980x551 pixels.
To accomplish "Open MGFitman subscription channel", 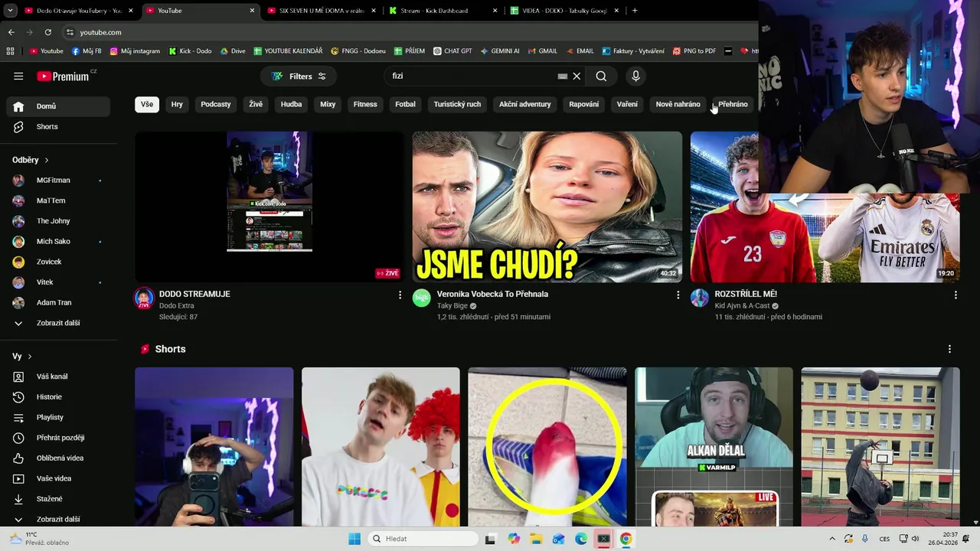I will tap(58, 181).
